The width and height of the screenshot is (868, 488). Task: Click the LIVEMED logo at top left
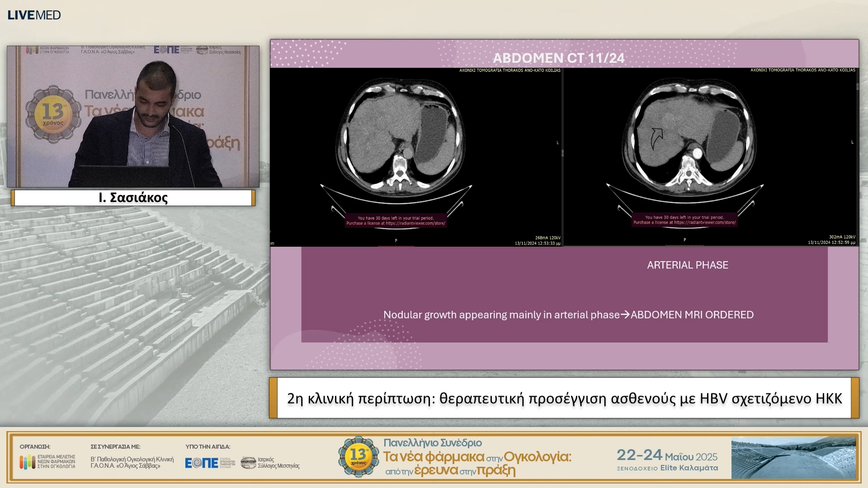[x=34, y=15]
